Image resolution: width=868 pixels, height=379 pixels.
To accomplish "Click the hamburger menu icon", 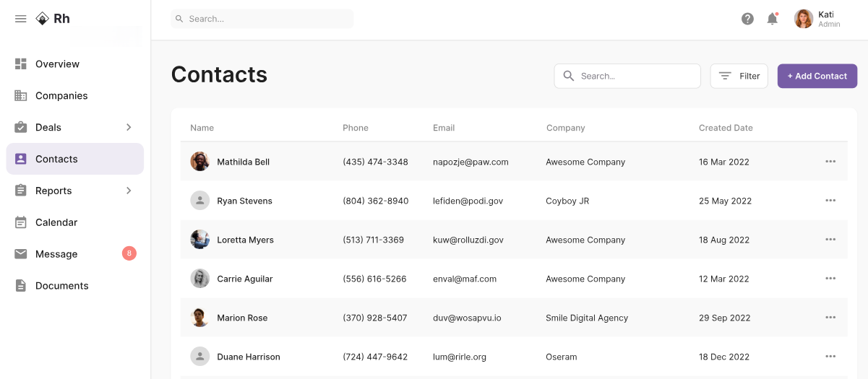I will click(x=20, y=19).
